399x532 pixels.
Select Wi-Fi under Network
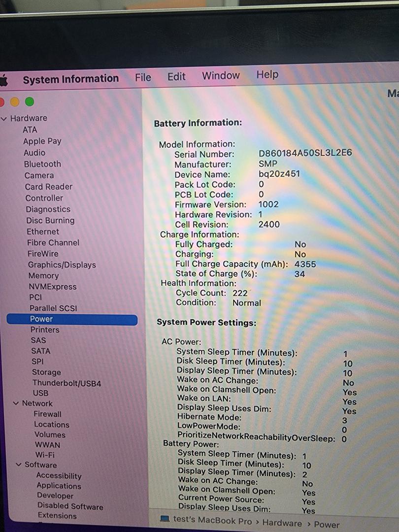[x=45, y=455]
